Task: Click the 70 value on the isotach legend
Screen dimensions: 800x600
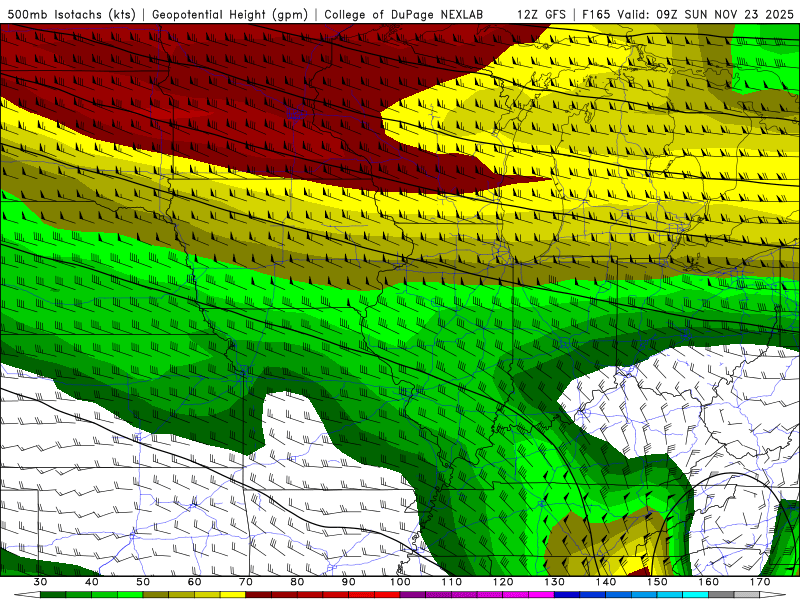Action: pyautogui.click(x=246, y=582)
